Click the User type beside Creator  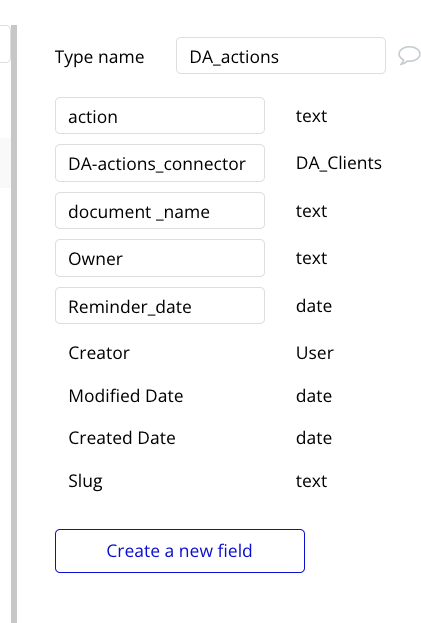coord(315,353)
